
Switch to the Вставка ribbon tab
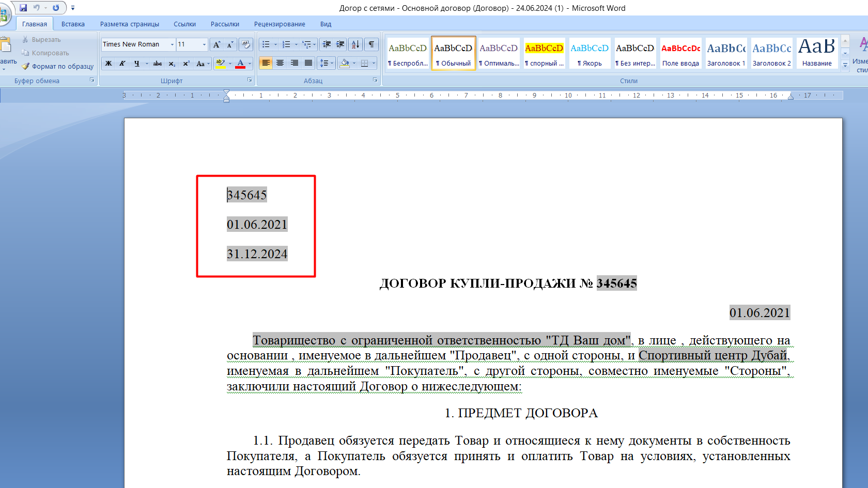(73, 24)
